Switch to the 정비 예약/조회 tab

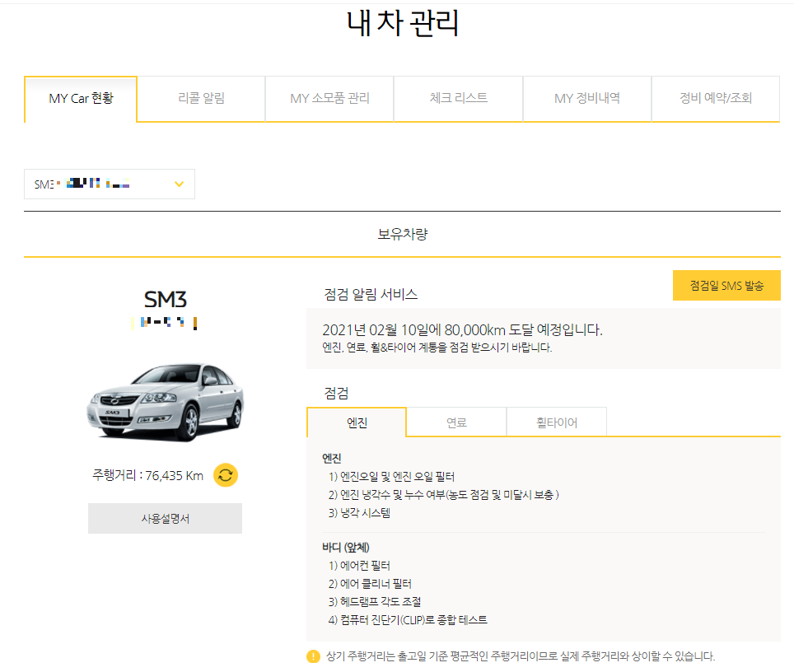tap(716, 100)
